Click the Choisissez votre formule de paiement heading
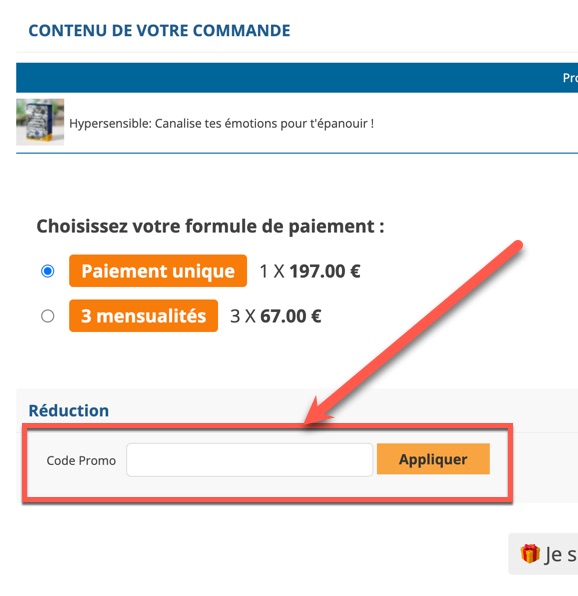Viewport: 578px width, 596px height. point(210,227)
